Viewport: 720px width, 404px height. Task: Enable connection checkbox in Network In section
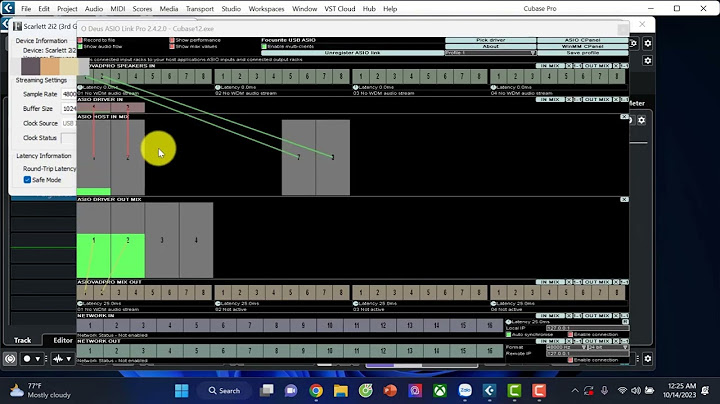tap(570, 335)
